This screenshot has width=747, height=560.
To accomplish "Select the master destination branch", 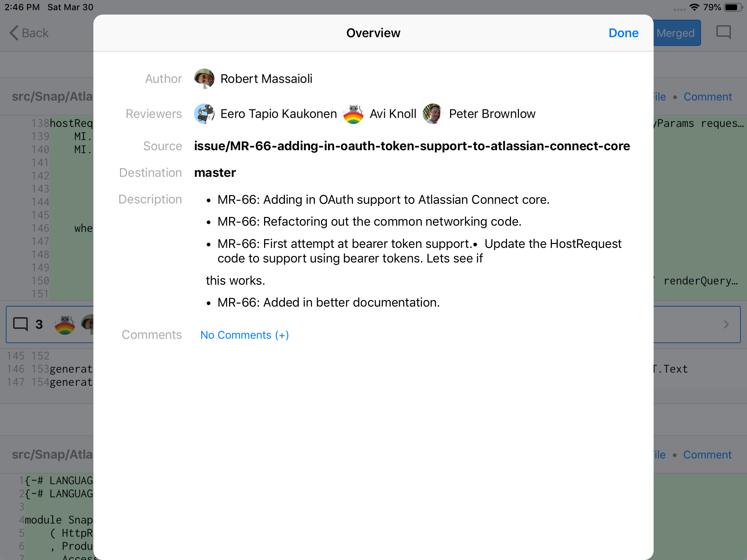I will (x=215, y=172).
